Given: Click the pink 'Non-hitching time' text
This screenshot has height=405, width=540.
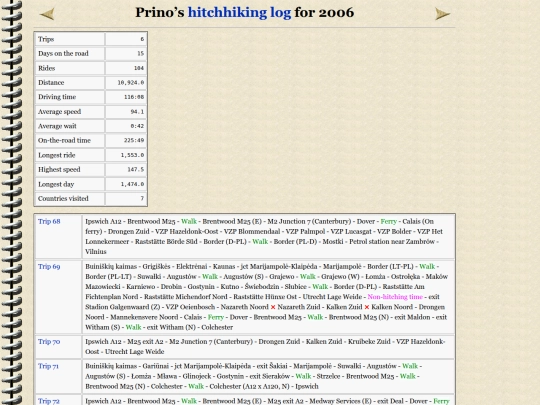Looking at the screenshot, I should click(395, 297).
